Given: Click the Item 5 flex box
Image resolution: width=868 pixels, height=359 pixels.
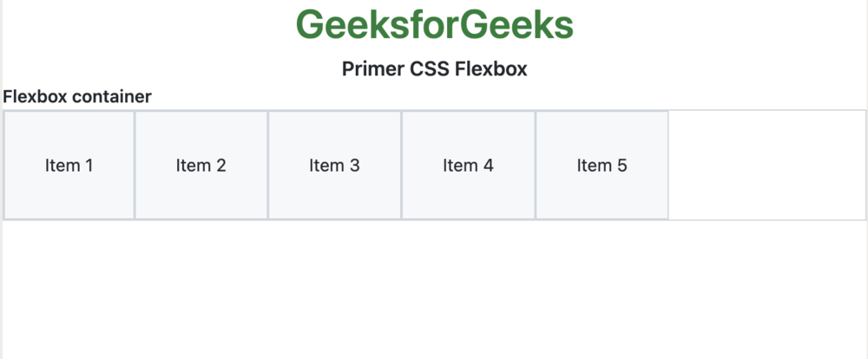Looking at the screenshot, I should (602, 165).
